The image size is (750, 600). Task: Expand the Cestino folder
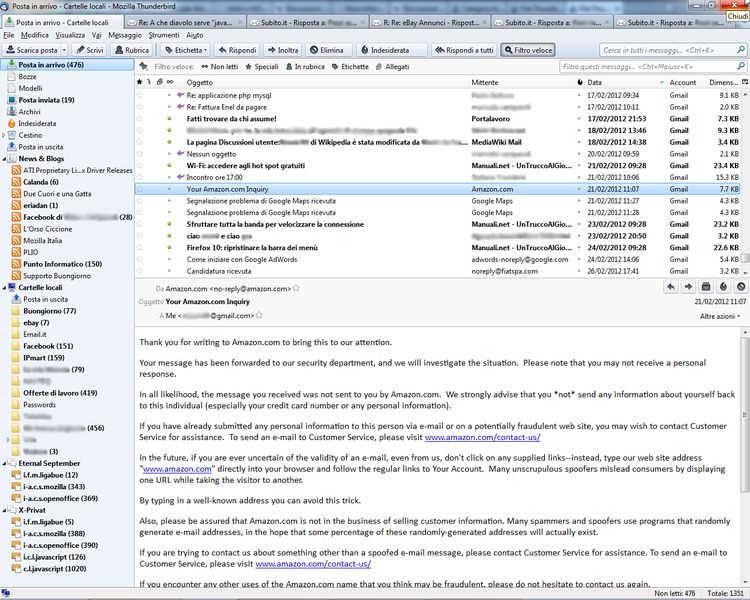(x=4, y=135)
